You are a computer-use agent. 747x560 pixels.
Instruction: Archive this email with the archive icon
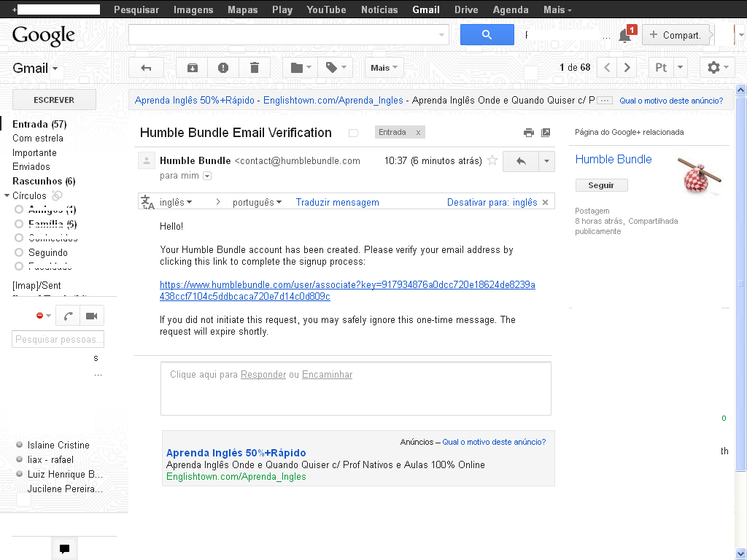192,68
